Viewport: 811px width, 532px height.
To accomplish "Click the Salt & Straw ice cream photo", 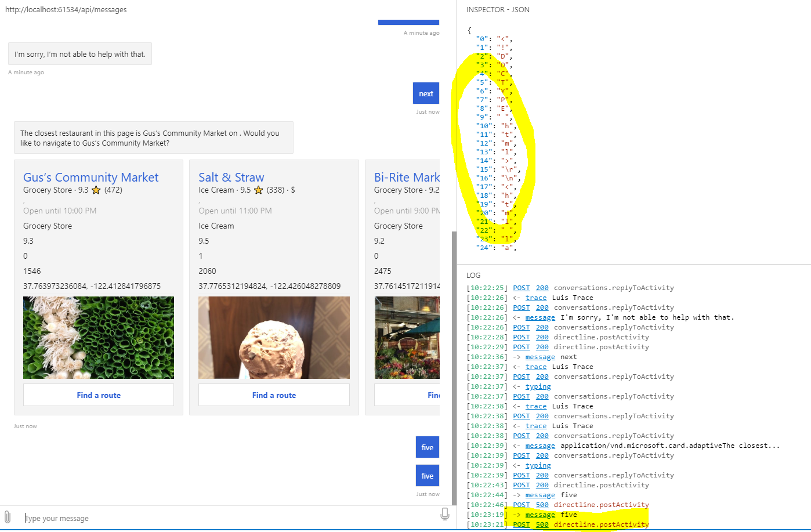I will coord(274,338).
